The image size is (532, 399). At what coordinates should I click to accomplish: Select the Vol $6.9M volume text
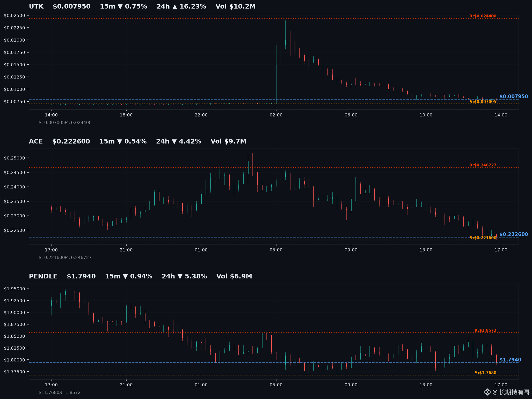(x=234, y=276)
